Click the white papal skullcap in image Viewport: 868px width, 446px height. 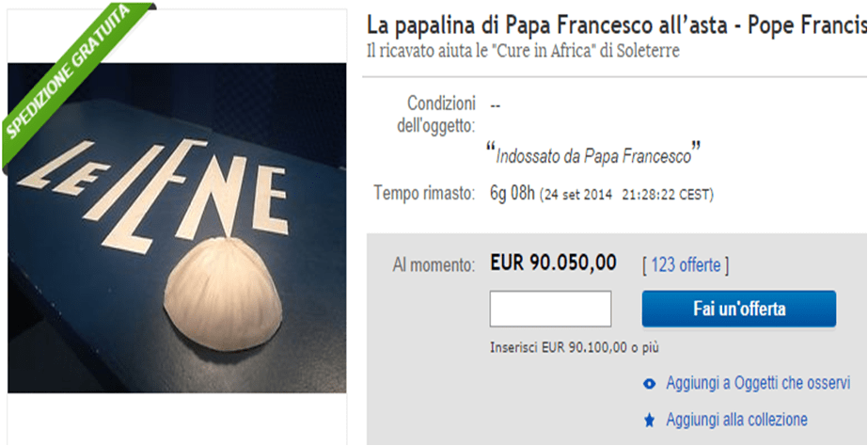coord(224,295)
